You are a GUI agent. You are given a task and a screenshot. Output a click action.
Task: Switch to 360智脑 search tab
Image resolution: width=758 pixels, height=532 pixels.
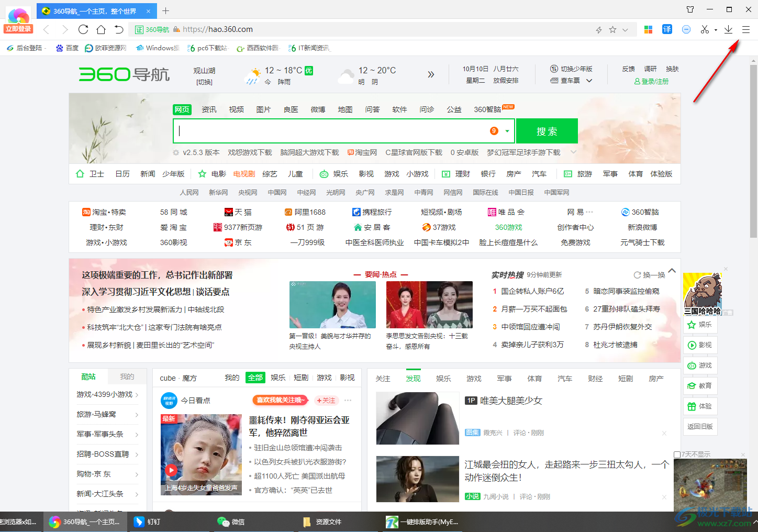click(x=487, y=109)
